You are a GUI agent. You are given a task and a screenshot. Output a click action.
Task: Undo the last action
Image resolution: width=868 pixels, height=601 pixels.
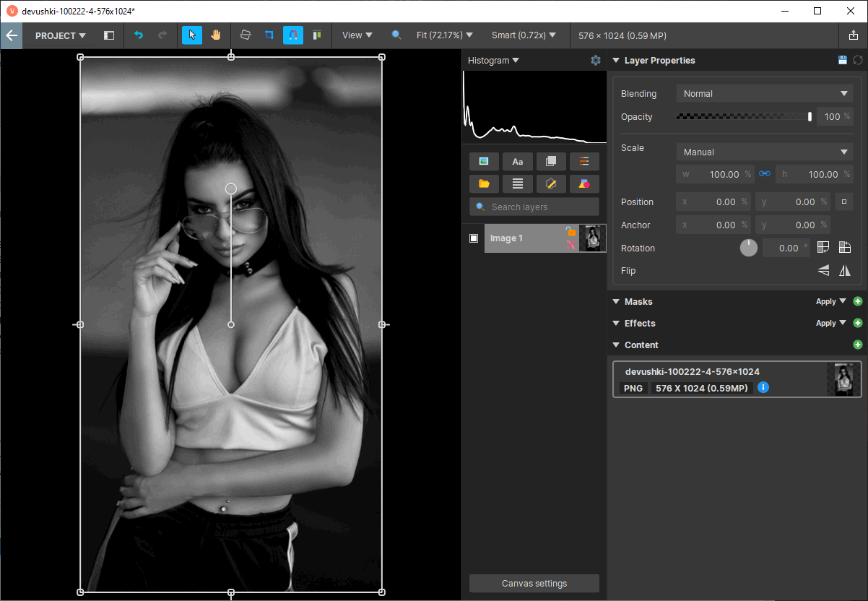point(139,35)
